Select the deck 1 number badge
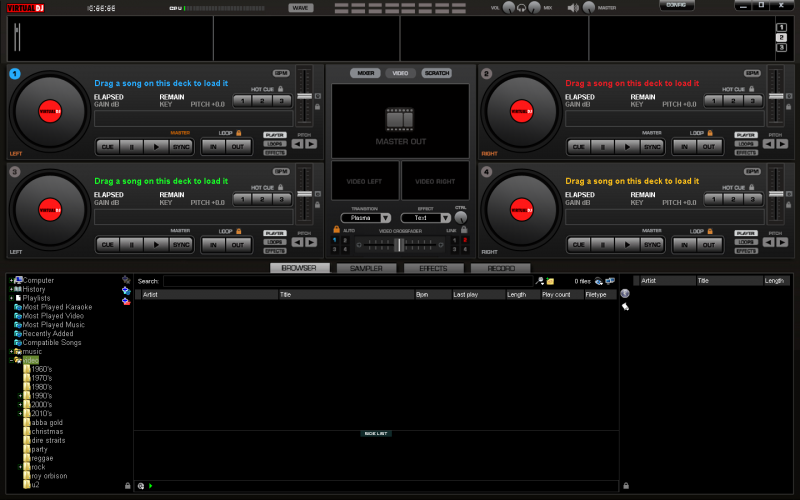800x500 pixels. click(15, 74)
